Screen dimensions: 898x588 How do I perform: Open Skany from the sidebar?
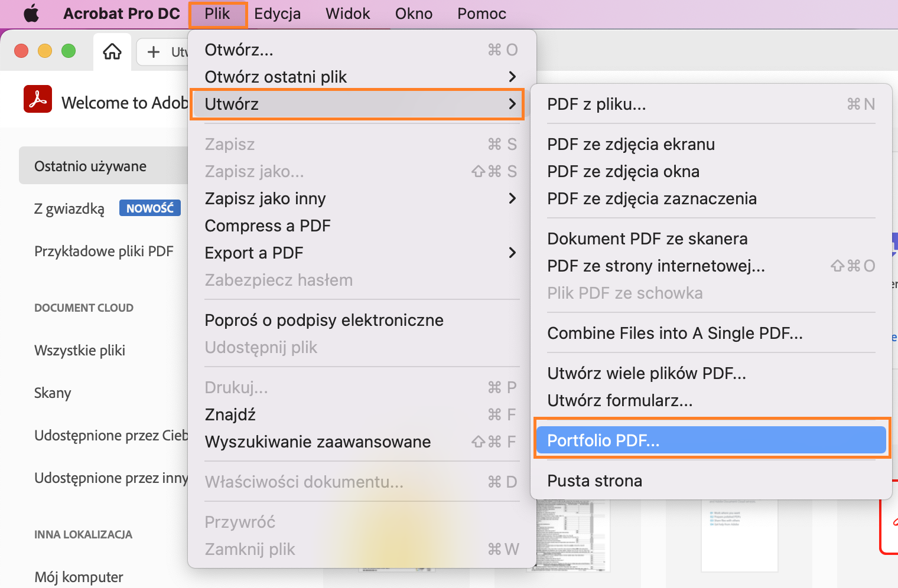click(53, 393)
